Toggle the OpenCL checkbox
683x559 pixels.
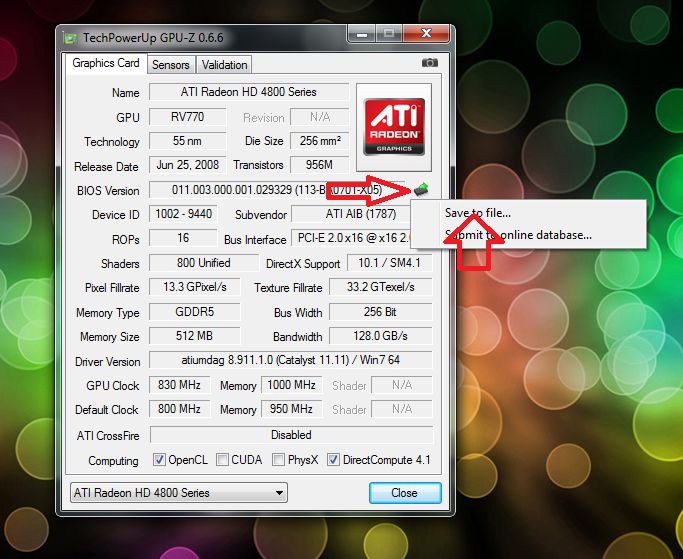tap(159, 460)
